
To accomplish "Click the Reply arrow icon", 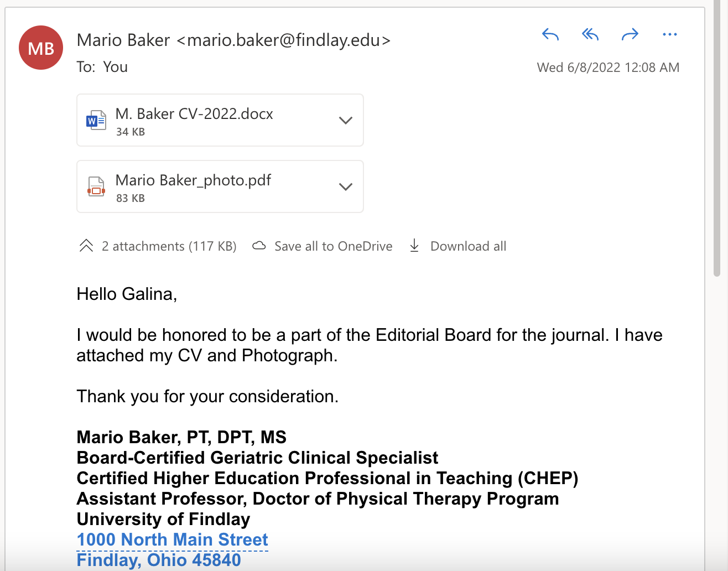I will [x=550, y=35].
